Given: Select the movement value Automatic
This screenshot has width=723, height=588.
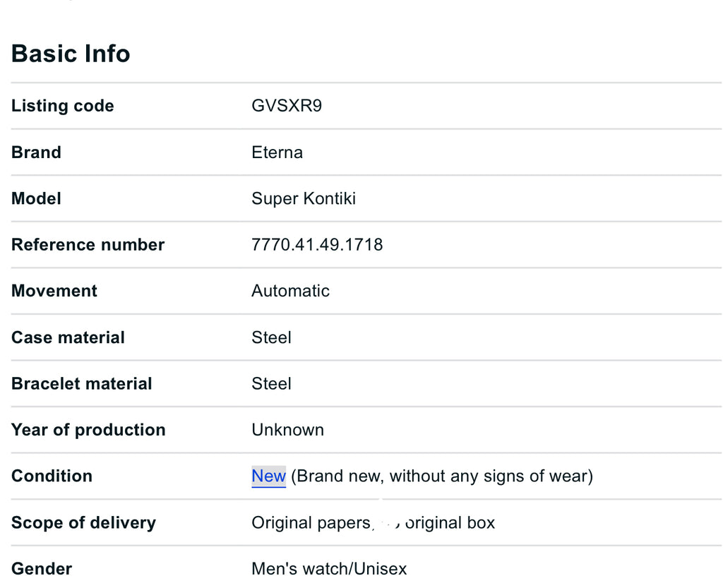Looking at the screenshot, I should tap(290, 292).
